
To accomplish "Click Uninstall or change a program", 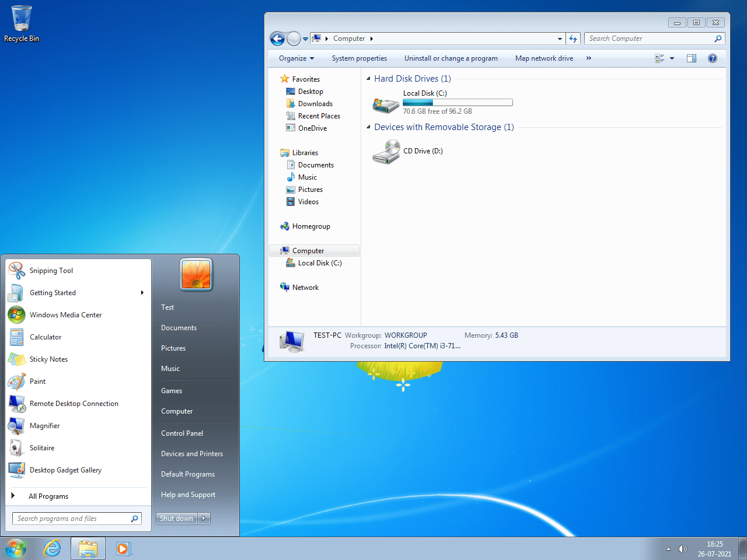I will pos(451,58).
